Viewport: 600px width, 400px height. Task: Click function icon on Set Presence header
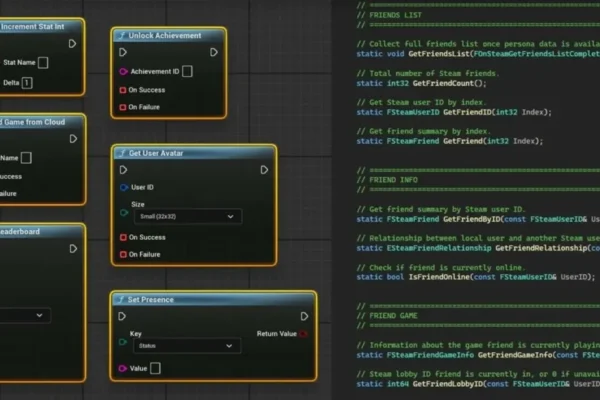click(121, 300)
